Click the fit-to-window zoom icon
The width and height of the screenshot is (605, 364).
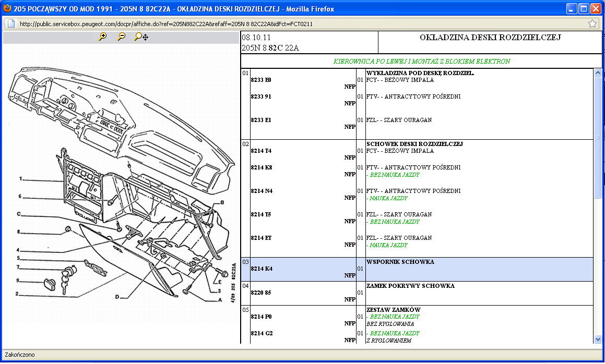(140, 37)
